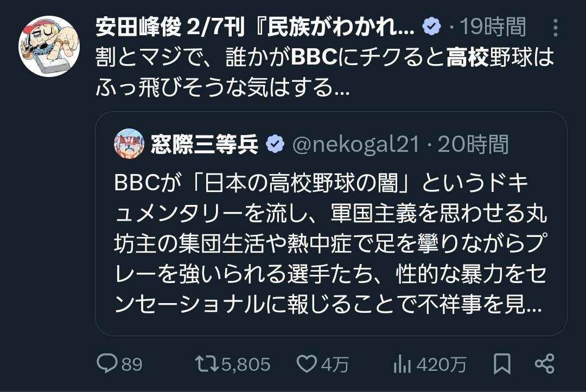586x392 pixels.
Task: Click the 20時間 quoted post timestamp
Action: (473, 145)
